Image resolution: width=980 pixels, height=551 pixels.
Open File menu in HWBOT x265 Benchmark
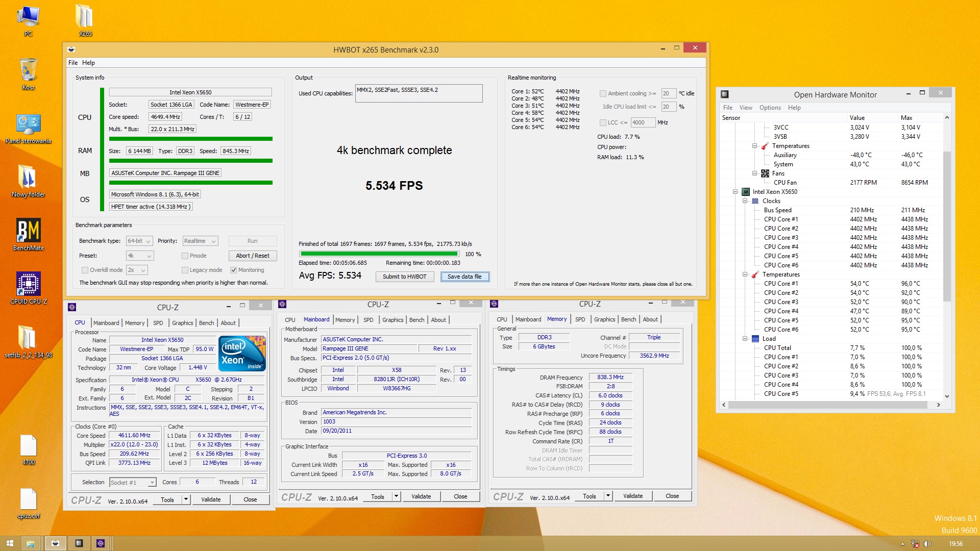tap(73, 63)
